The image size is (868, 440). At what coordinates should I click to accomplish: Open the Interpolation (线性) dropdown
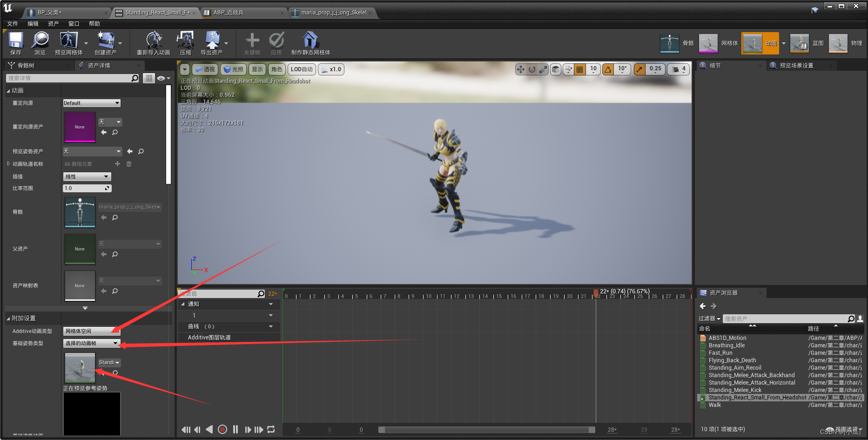[x=87, y=176]
